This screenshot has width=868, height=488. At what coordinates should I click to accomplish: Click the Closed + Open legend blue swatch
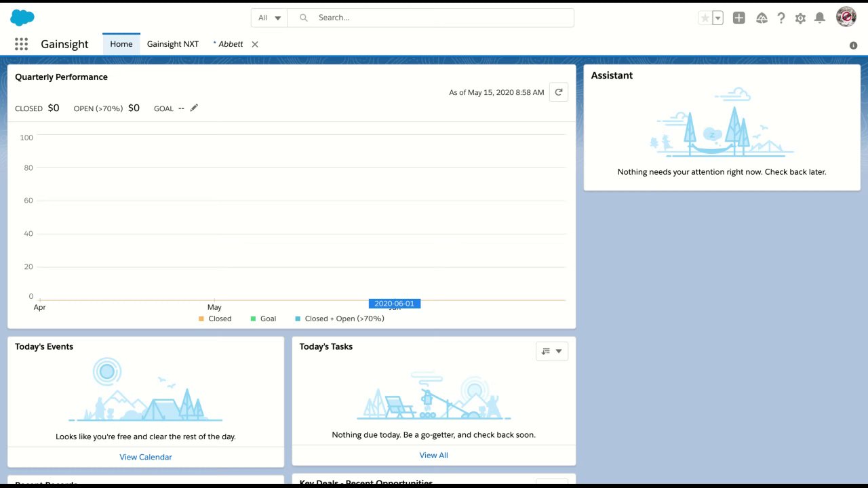pos(298,319)
